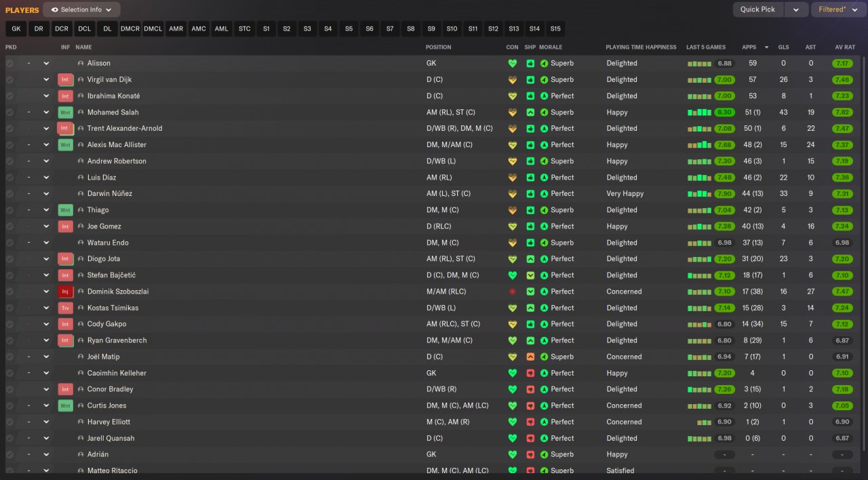868x480 pixels.
Task: Open Darwin Núñez's player name link
Action: point(110,194)
